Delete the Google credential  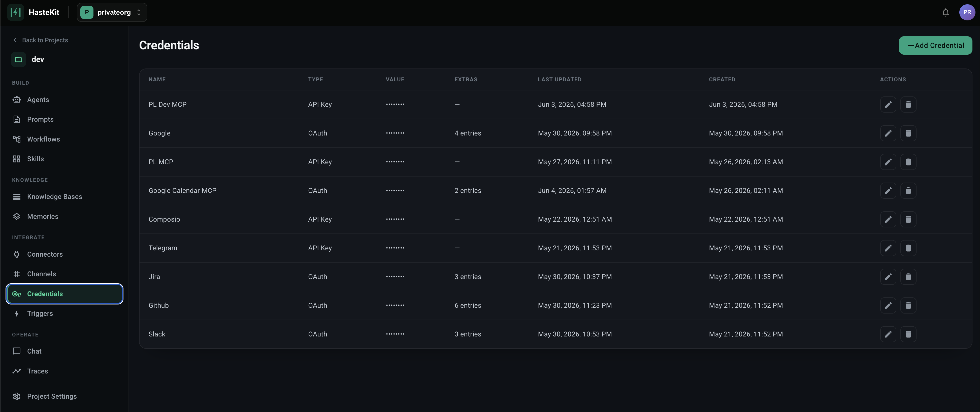(x=908, y=133)
